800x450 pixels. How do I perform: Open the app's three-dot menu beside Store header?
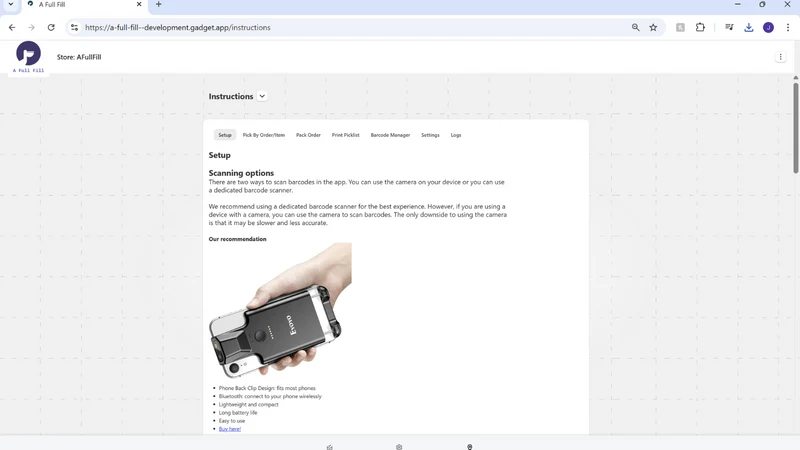click(780, 57)
